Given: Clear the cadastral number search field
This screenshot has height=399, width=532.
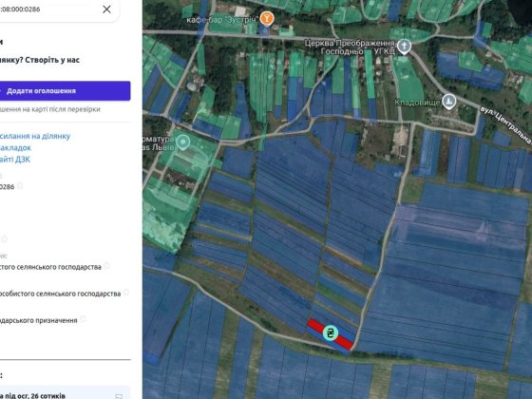Looking at the screenshot, I should coord(106,9).
